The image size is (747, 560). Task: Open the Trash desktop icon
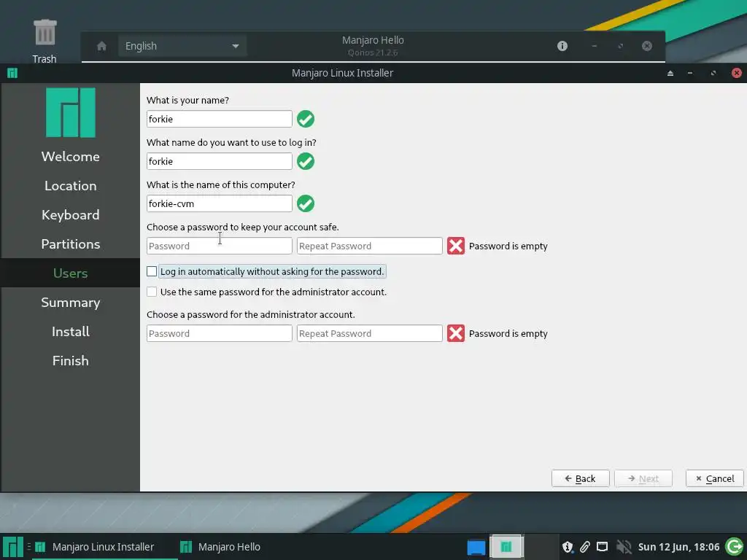(44, 42)
